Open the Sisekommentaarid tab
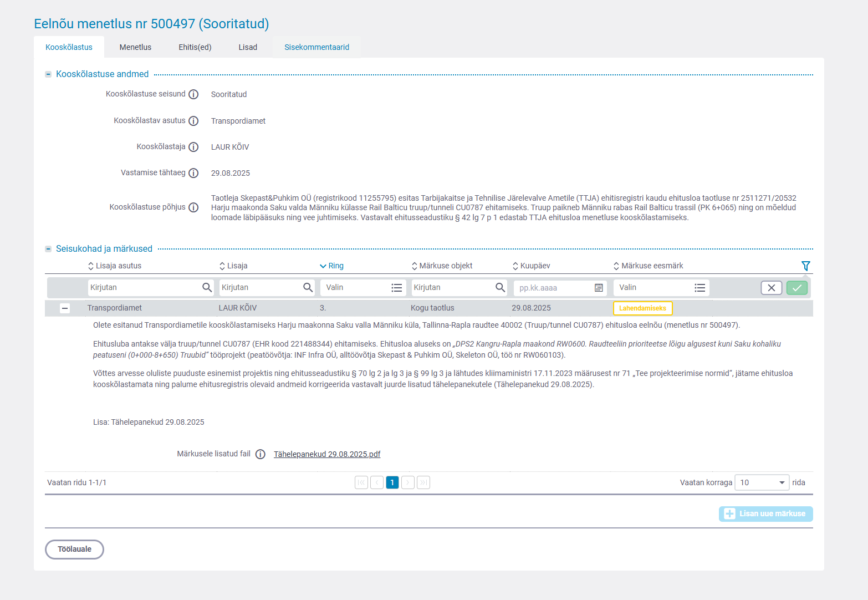 [316, 47]
